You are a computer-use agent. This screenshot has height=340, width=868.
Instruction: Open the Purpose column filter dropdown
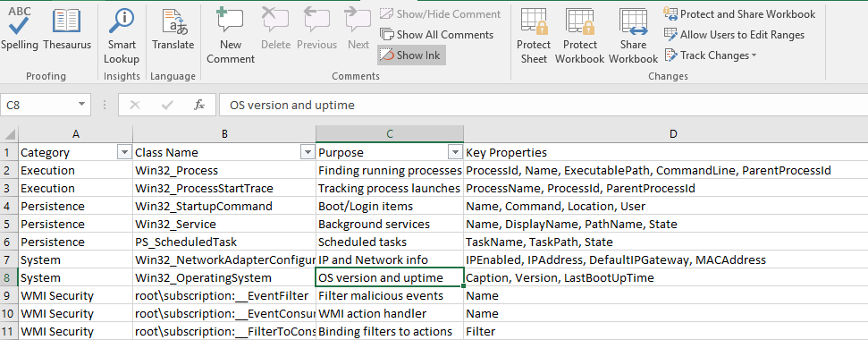[x=455, y=152]
